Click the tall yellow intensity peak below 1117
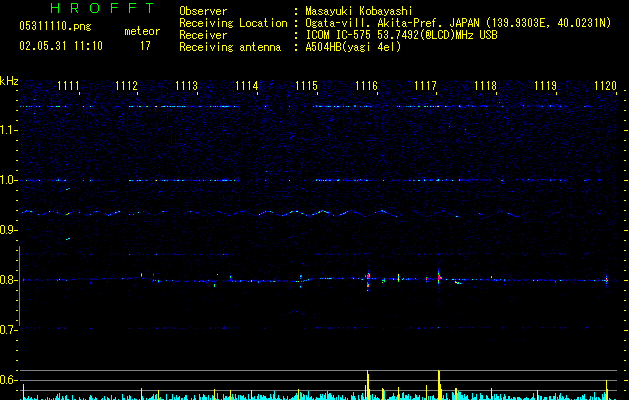 point(439,383)
